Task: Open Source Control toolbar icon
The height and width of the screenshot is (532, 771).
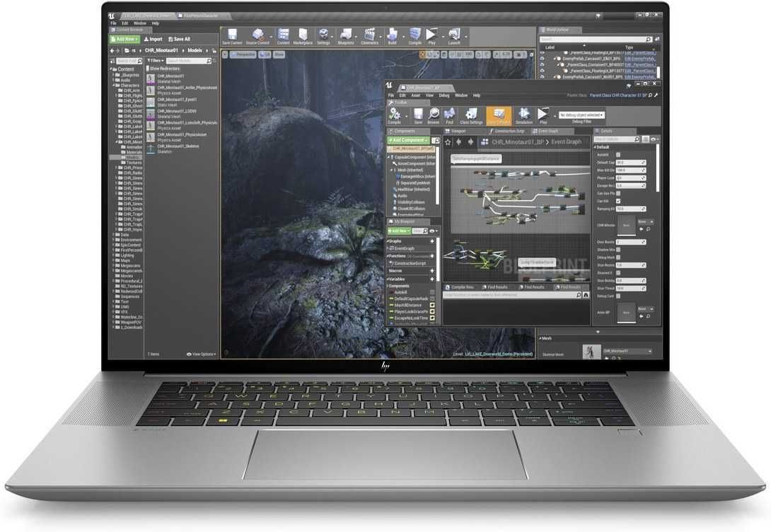Action: tap(257, 36)
